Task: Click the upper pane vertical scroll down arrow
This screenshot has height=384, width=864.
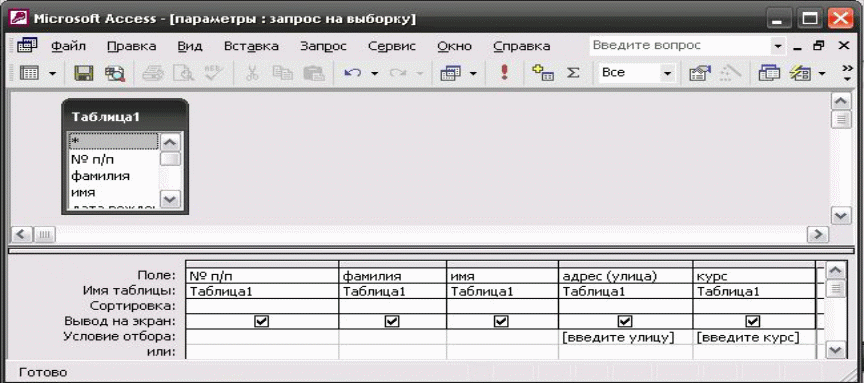Action: coord(840,215)
